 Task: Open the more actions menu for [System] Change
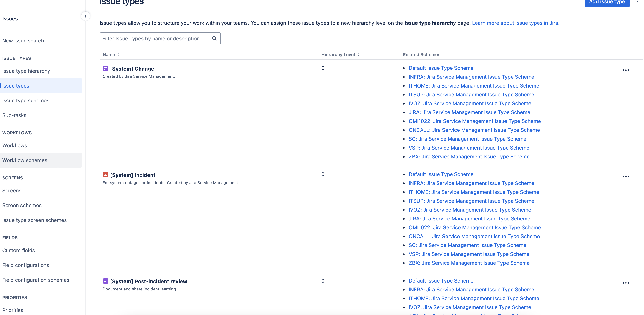coord(626,70)
